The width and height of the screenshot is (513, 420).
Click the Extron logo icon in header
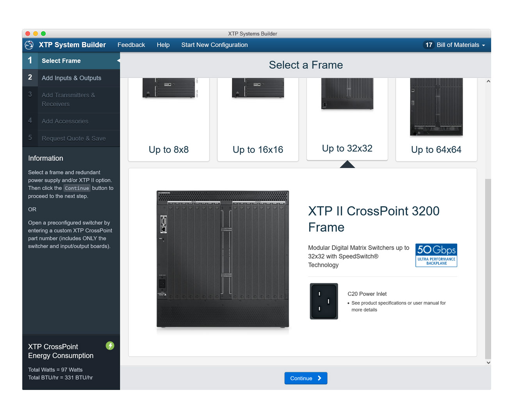[29, 45]
